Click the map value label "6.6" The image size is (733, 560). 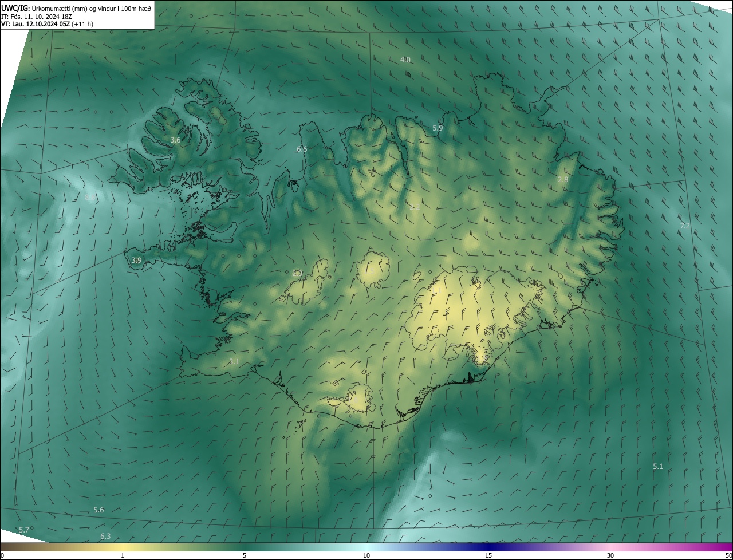click(x=302, y=149)
